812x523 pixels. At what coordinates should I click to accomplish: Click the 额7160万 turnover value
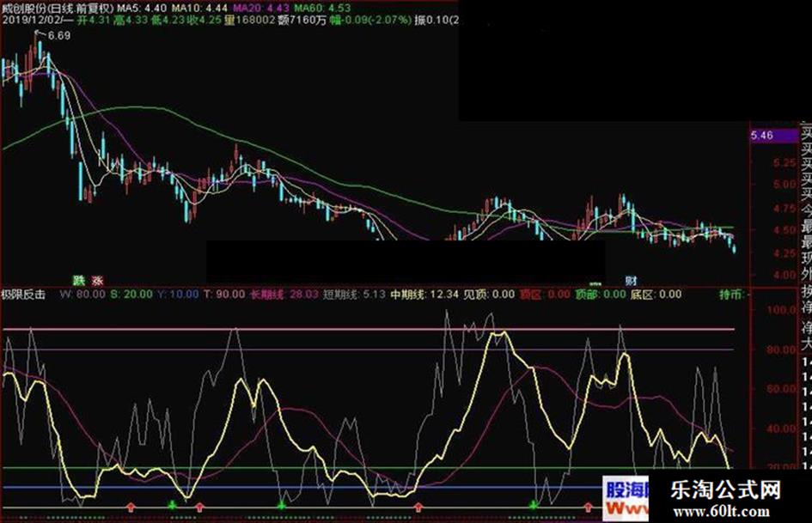tap(302, 21)
